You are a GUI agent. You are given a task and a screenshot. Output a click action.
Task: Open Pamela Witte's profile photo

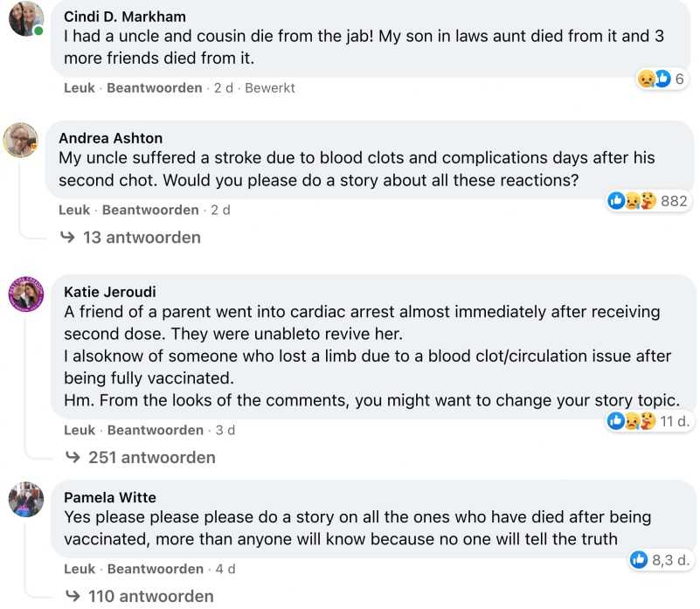[26, 499]
